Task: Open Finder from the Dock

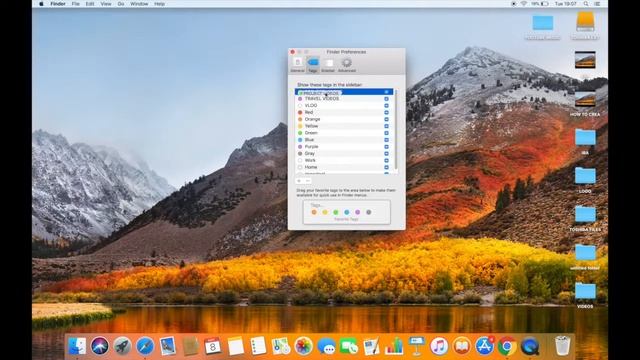Action: [77, 346]
